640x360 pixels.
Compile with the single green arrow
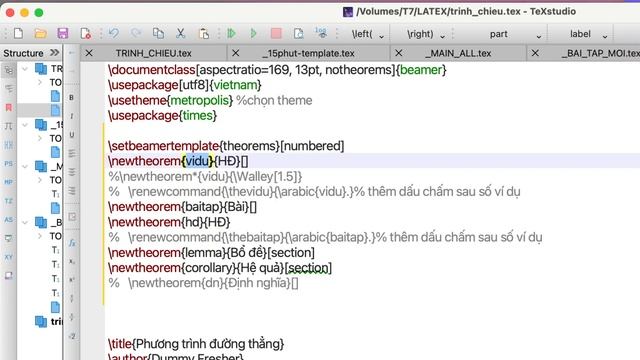(253, 33)
